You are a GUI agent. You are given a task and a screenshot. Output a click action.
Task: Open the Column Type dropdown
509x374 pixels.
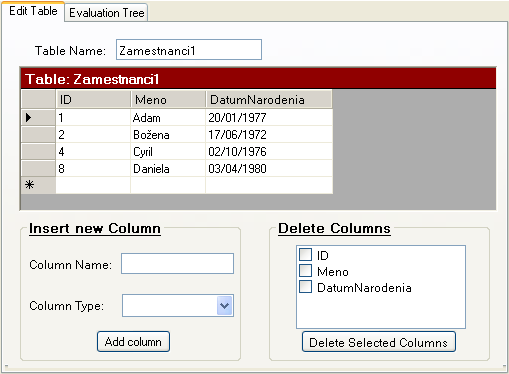pos(225,305)
